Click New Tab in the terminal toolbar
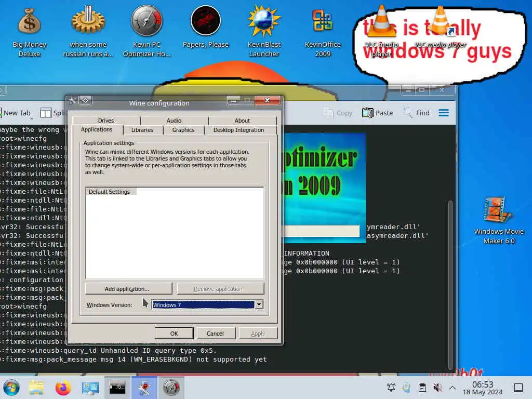 (x=16, y=113)
